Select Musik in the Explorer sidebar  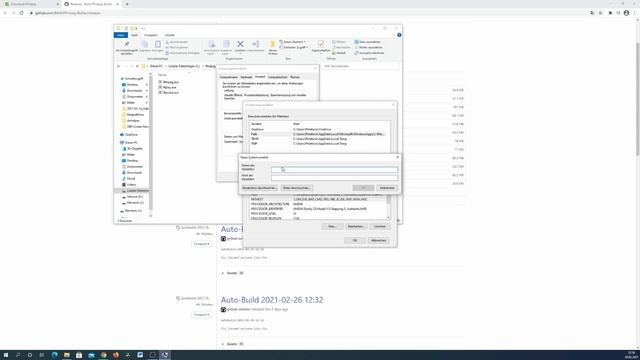tap(129, 178)
